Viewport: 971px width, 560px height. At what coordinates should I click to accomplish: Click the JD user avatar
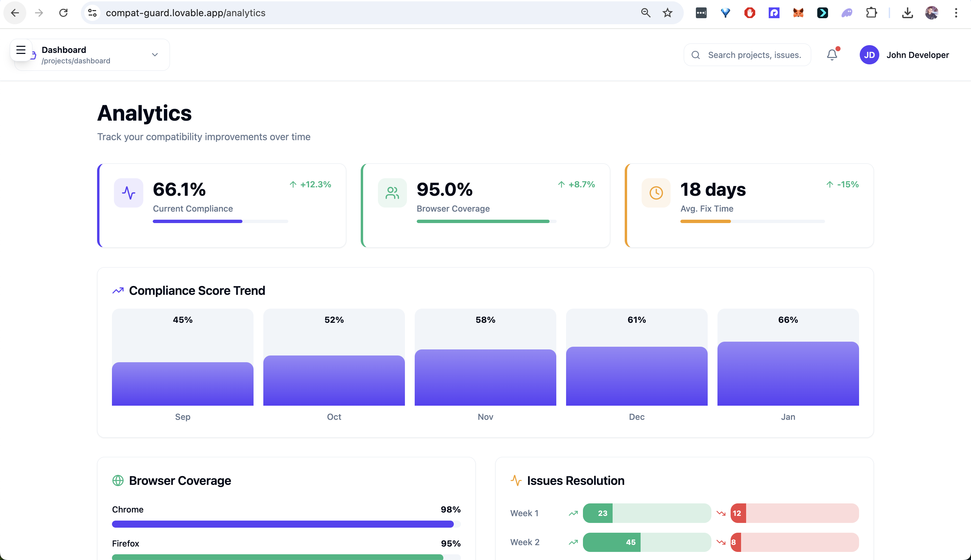(x=869, y=55)
